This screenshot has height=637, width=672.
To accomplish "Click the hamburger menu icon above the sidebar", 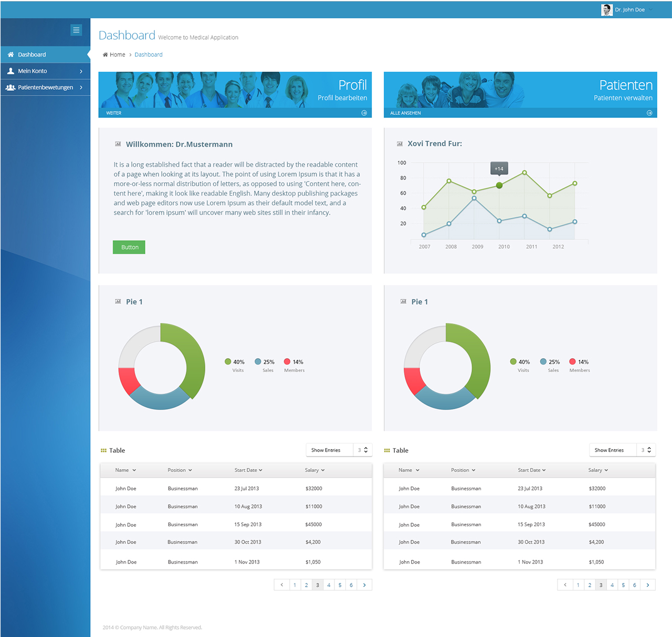I will coord(76,30).
